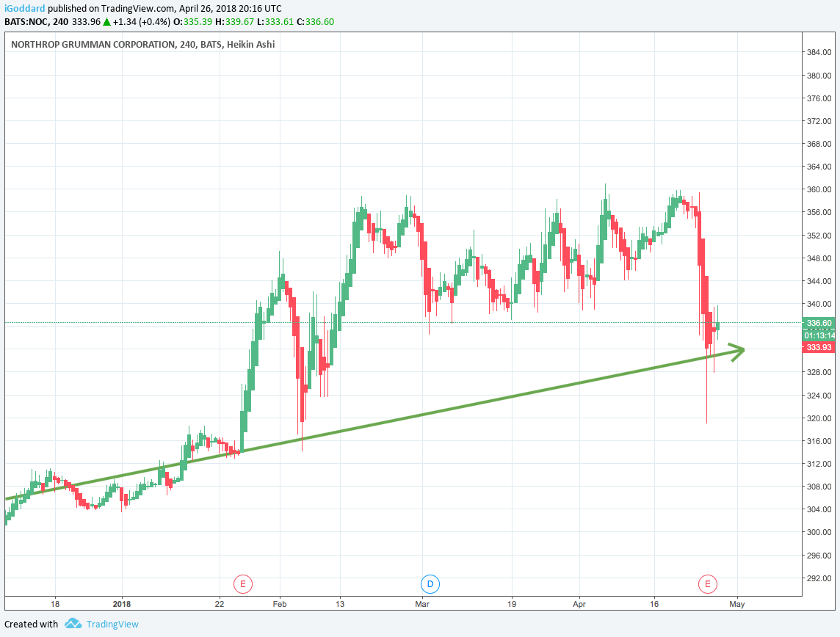Click the red E earnings marker near Feb
Viewport: 840px width, 637px height.
tap(243, 583)
